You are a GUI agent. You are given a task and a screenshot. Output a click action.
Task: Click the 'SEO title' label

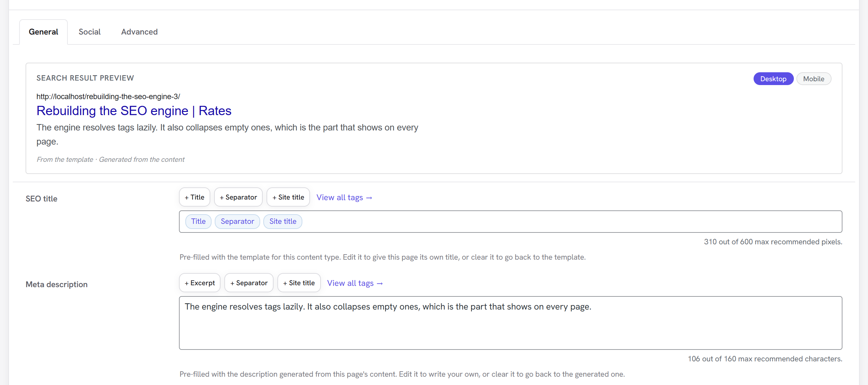tap(42, 199)
